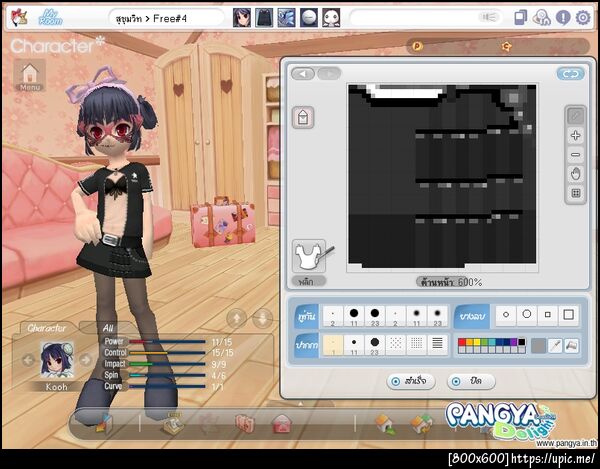Pick the first hard brush size 23

375,316
